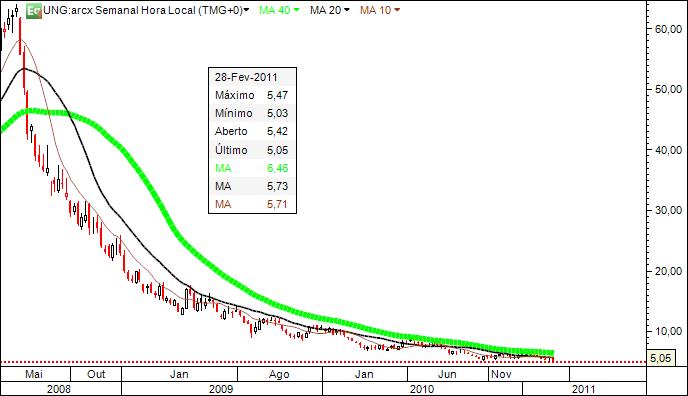Click the Jan month under 2009
688x396 pixels.
pyautogui.click(x=179, y=374)
